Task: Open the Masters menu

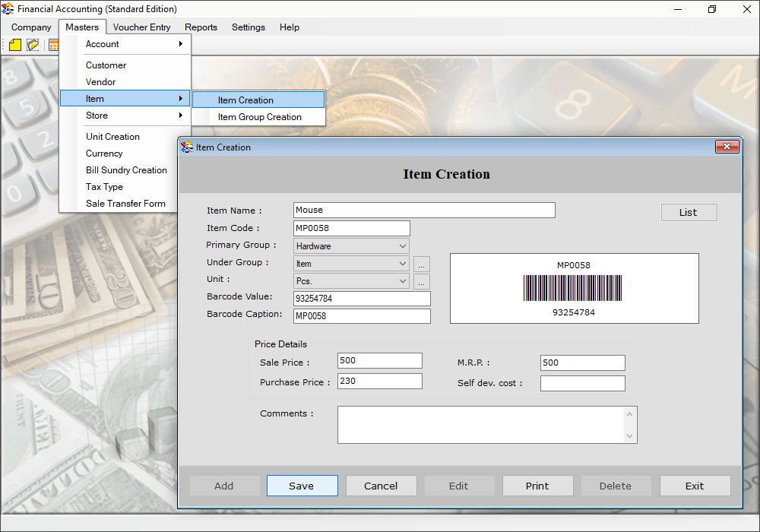Action: 82,27
